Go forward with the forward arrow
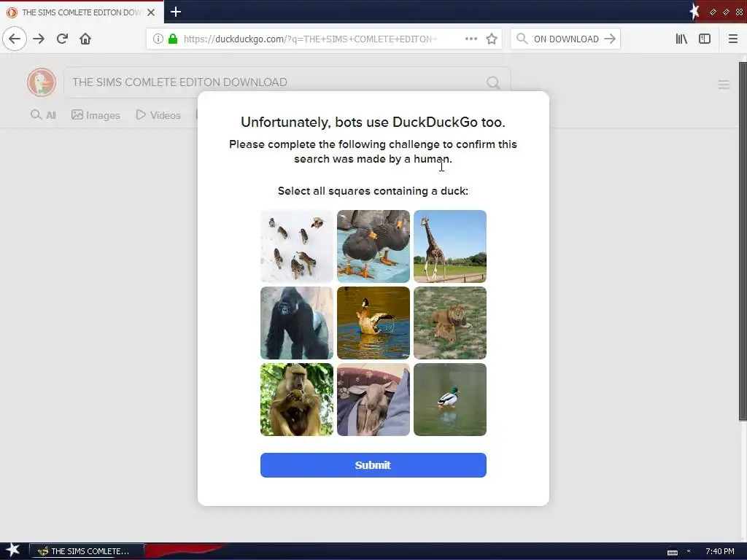 [39, 39]
